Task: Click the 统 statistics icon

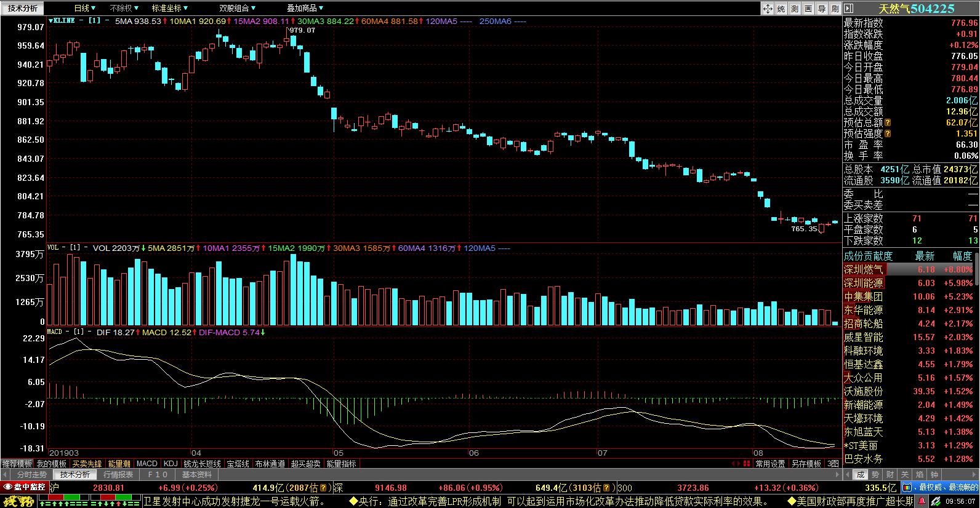Action: [781, 8]
